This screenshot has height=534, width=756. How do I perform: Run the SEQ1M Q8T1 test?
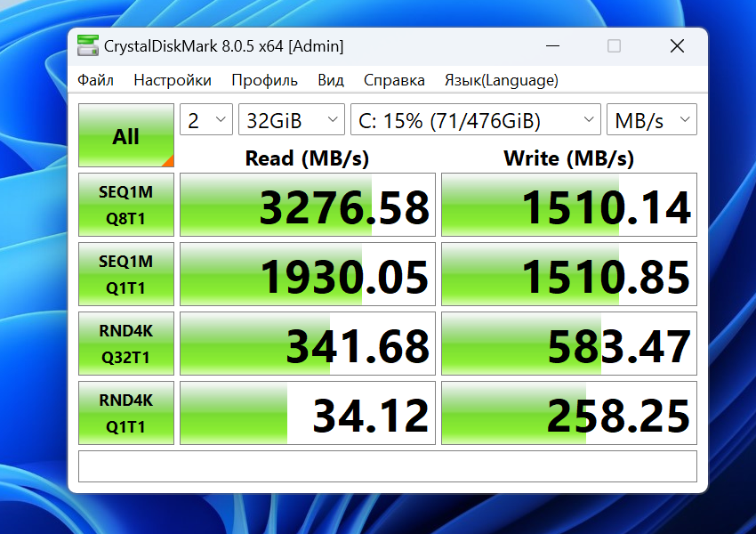(x=126, y=205)
